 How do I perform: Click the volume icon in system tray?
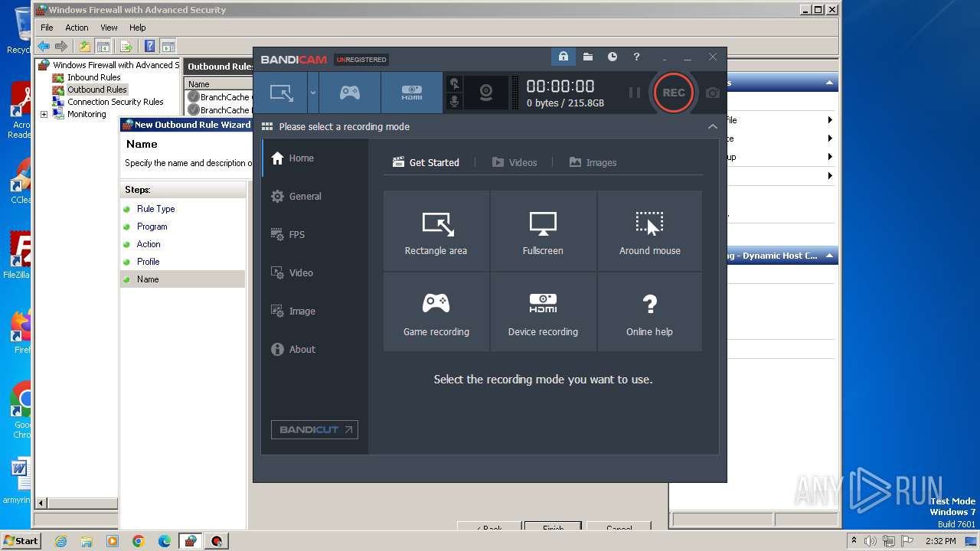click(871, 541)
